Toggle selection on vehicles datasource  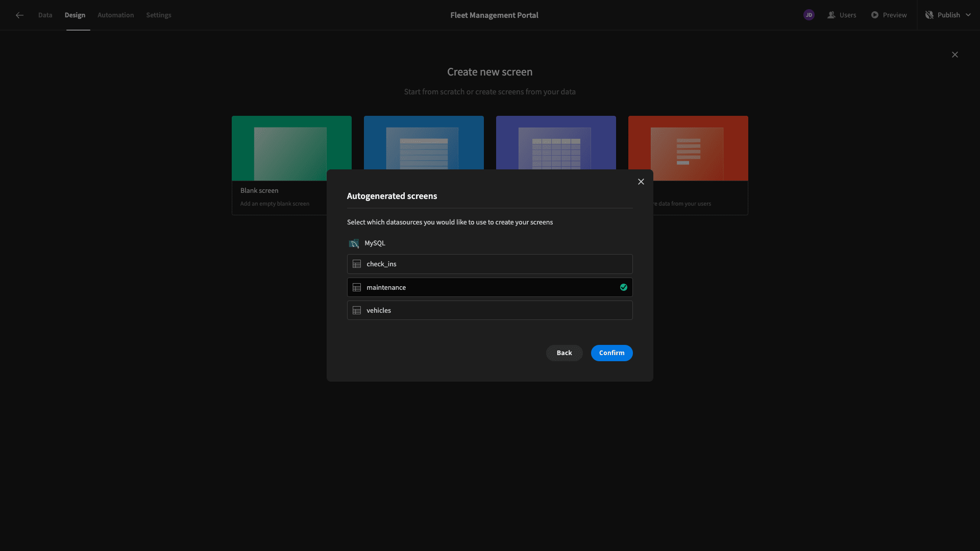490,310
